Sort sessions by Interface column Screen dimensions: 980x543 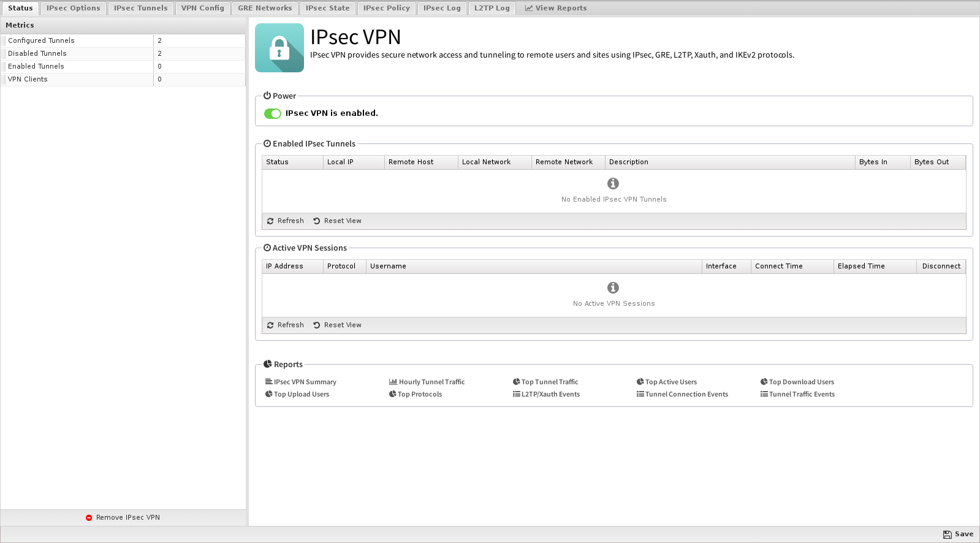coord(726,267)
